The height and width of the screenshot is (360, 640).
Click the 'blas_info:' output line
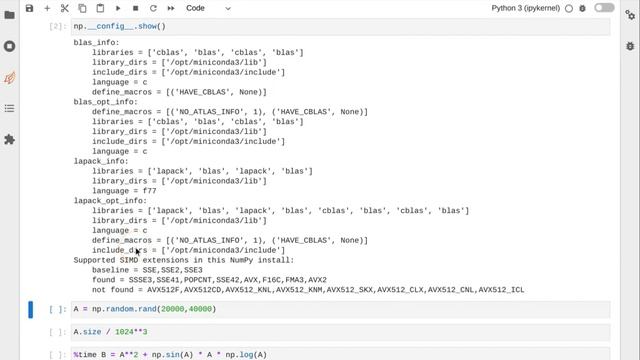[x=96, y=42]
